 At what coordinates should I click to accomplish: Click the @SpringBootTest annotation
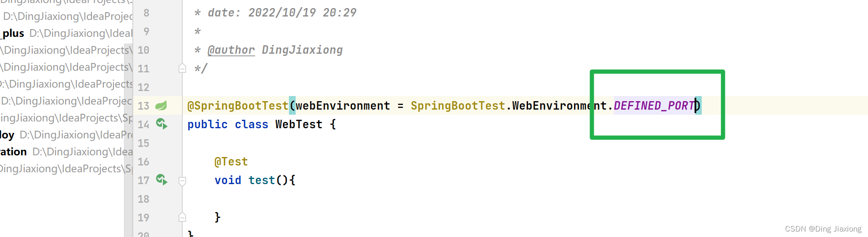pyautogui.click(x=238, y=105)
